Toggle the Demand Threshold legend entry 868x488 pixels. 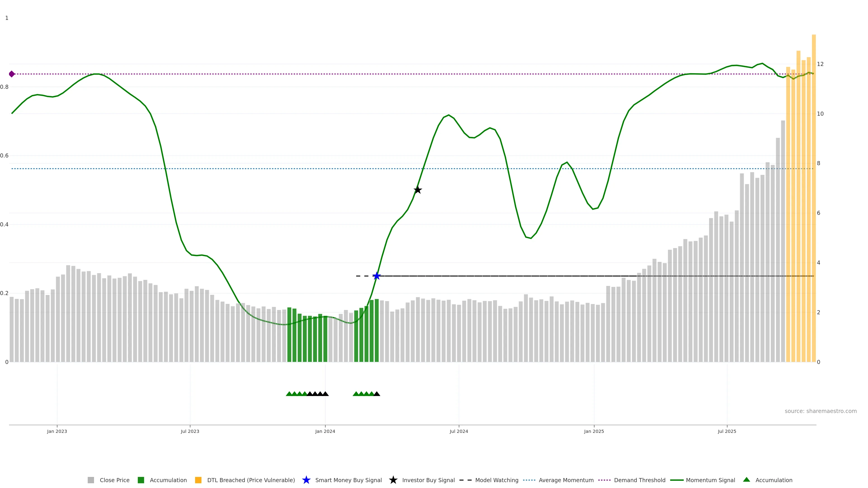click(639, 480)
